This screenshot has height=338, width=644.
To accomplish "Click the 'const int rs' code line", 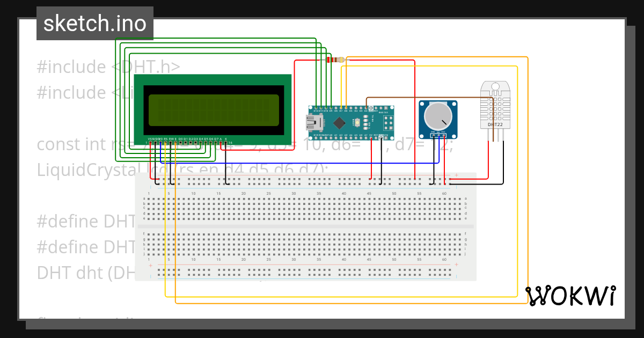I will pos(245,144).
